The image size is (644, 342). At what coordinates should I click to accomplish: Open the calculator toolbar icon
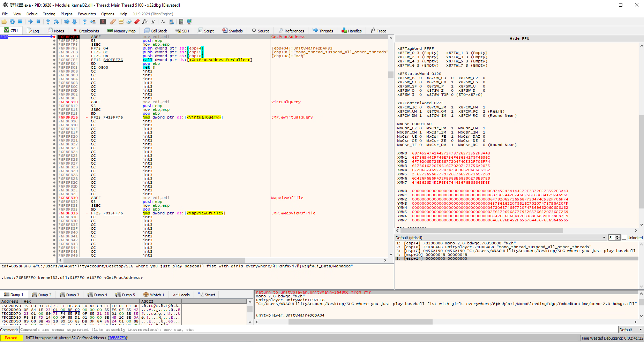pyautogui.click(x=181, y=22)
